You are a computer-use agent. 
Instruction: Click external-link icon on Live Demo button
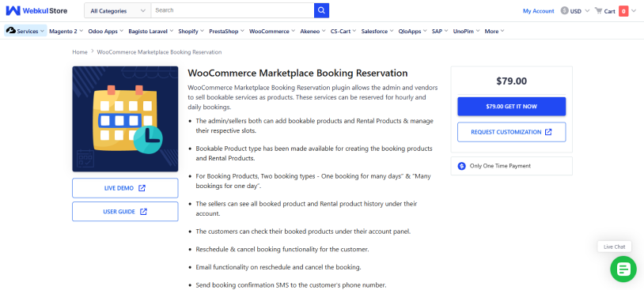[142, 188]
